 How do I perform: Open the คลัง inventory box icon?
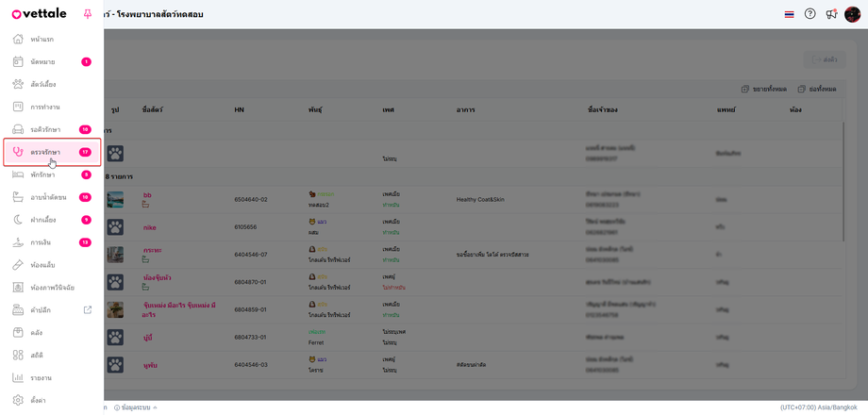[x=18, y=333]
